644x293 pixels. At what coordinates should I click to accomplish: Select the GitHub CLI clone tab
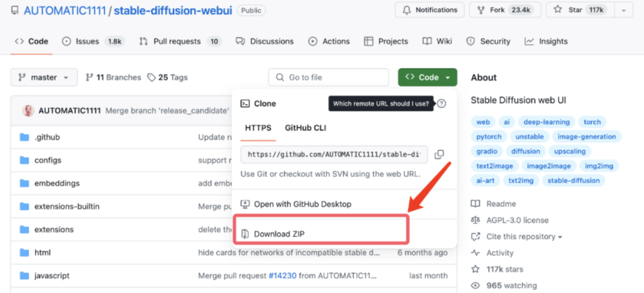coord(305,127)
